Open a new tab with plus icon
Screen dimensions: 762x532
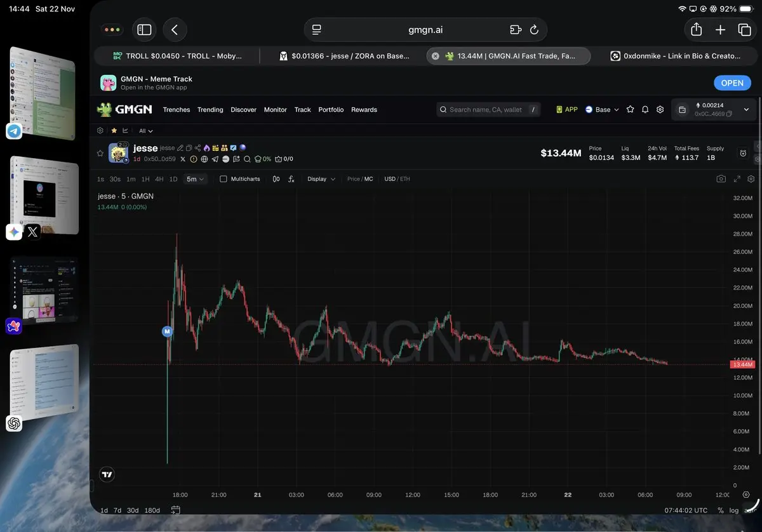[x=720, y=30]
